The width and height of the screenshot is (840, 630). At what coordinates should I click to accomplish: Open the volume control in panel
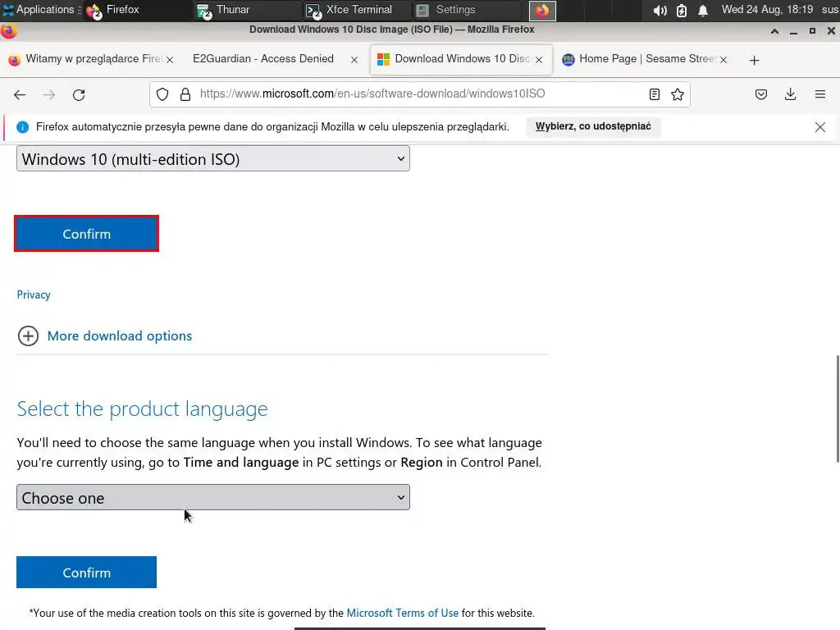(x=660, y=10)
